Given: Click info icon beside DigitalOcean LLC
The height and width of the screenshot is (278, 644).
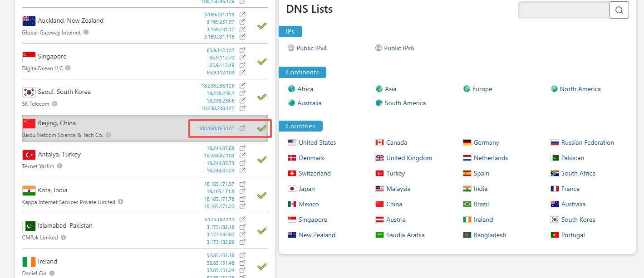Looking at the screenshot, I should tap(68, 68).
